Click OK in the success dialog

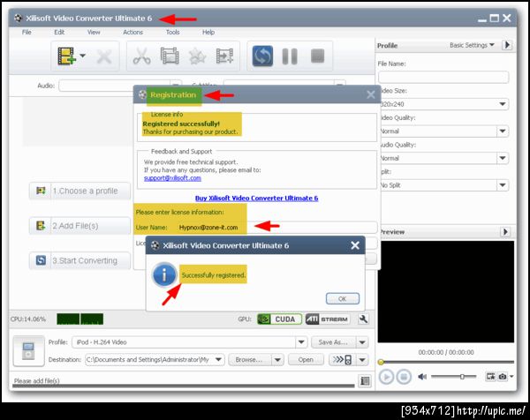coord(343,298)
